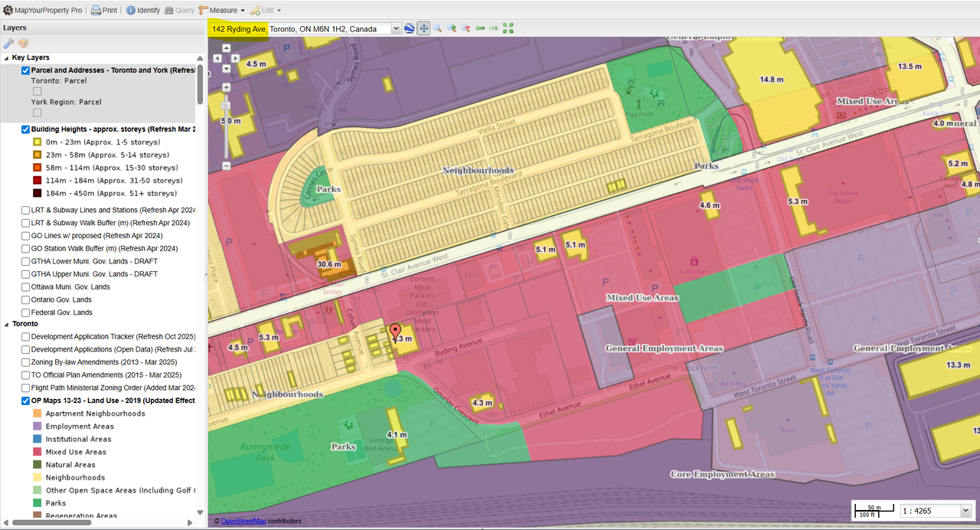
Task: Open layer settings wrench icon
Action: pos(9,43)
